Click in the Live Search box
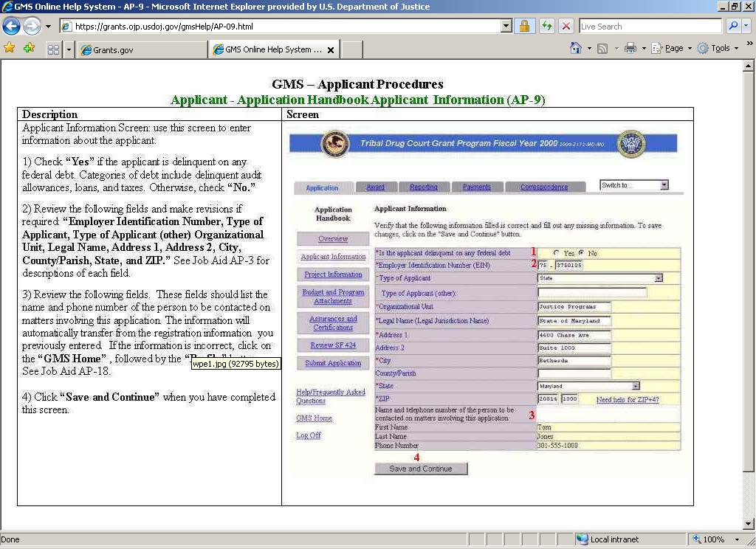This screenshot has width=756, height=549. [x=650, y=26]
